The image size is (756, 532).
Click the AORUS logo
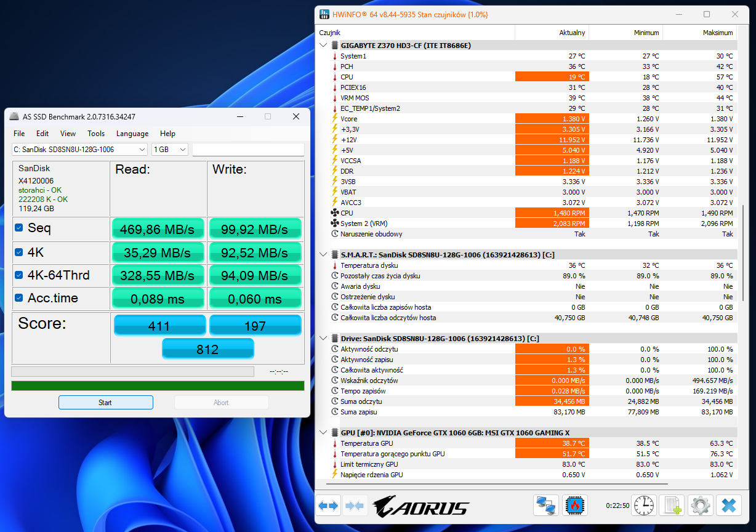(x=421, y=506)
